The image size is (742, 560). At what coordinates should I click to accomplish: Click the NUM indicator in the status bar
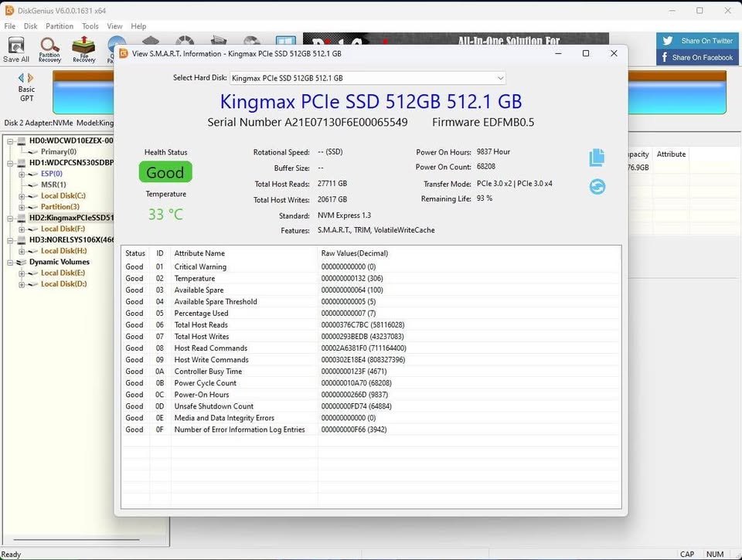click(714, 555)
